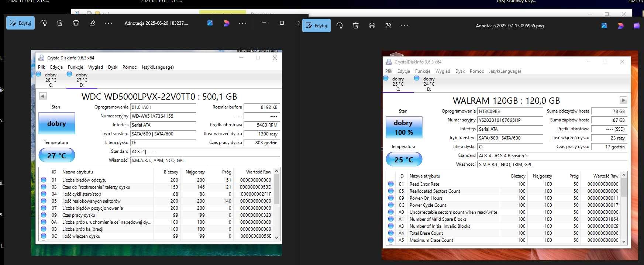Click the 25 °C temperature button
The image size is (644, 265).
point(404,159)
